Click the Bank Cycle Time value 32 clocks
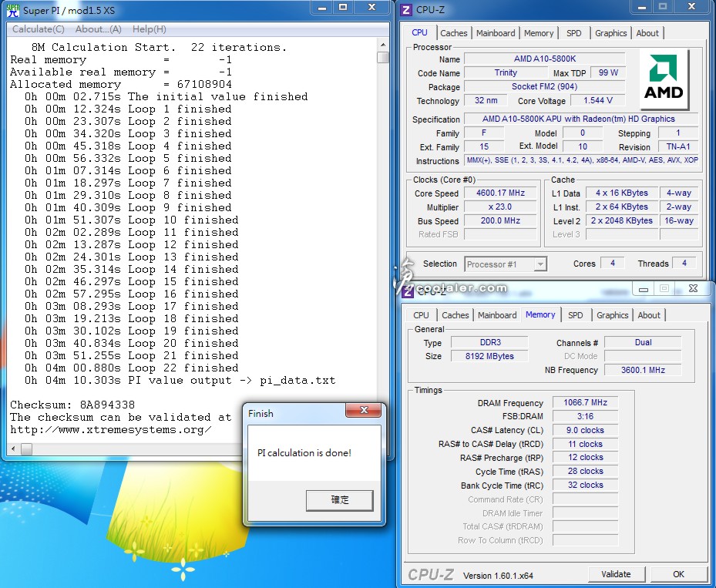The width and height of the screenshot is (716, 588). point(585,485)
